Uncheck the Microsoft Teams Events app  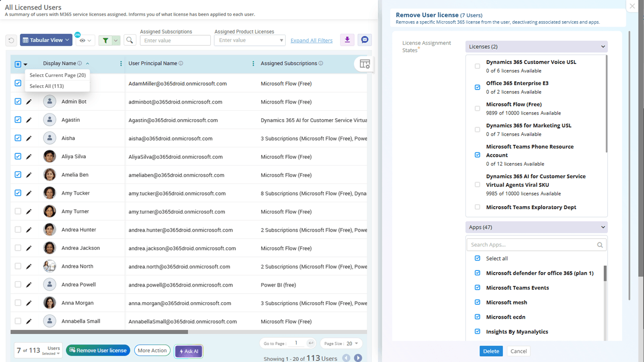[477, 288]
